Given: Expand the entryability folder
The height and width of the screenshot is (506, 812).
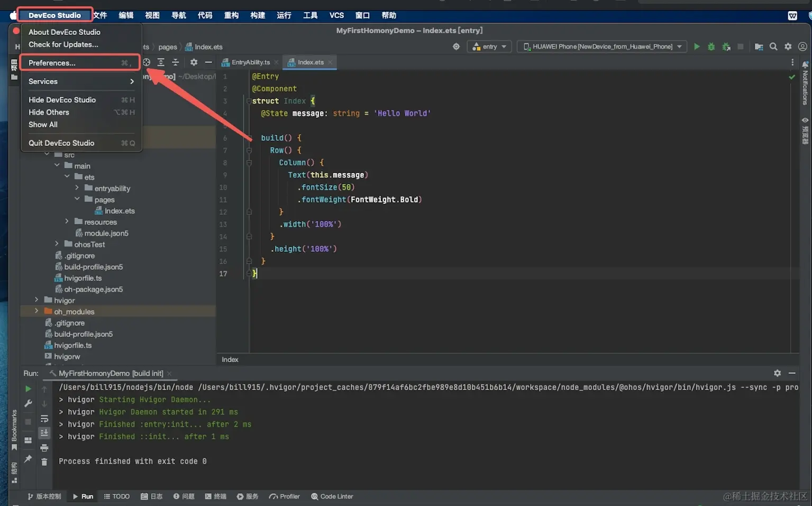Looking at the screenshot, I should (77, 188).
